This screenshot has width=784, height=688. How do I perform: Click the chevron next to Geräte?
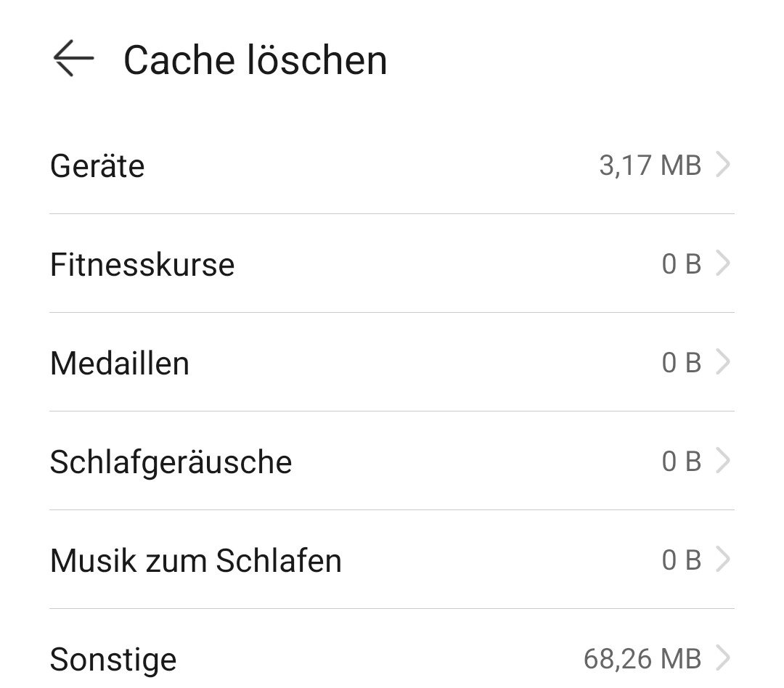click(723, 165)
